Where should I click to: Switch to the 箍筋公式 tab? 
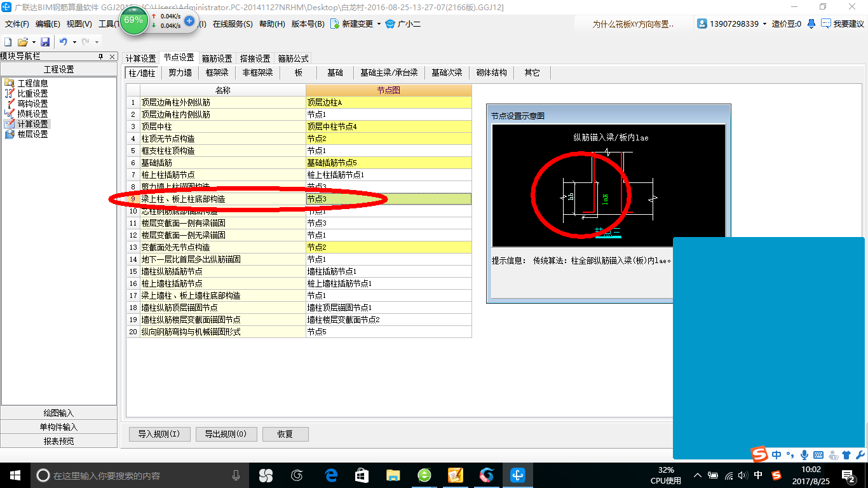293,58
